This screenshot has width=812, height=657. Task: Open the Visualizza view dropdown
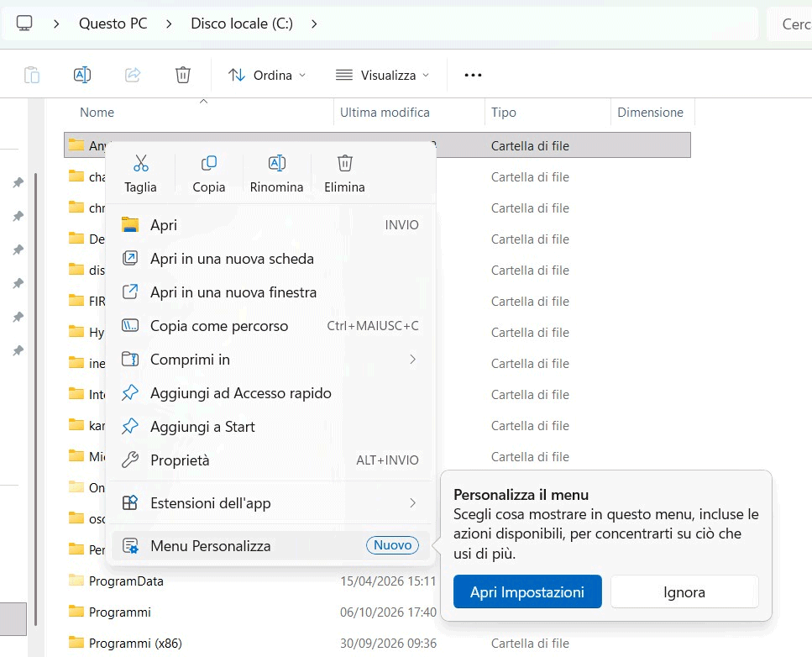point(383,75)
